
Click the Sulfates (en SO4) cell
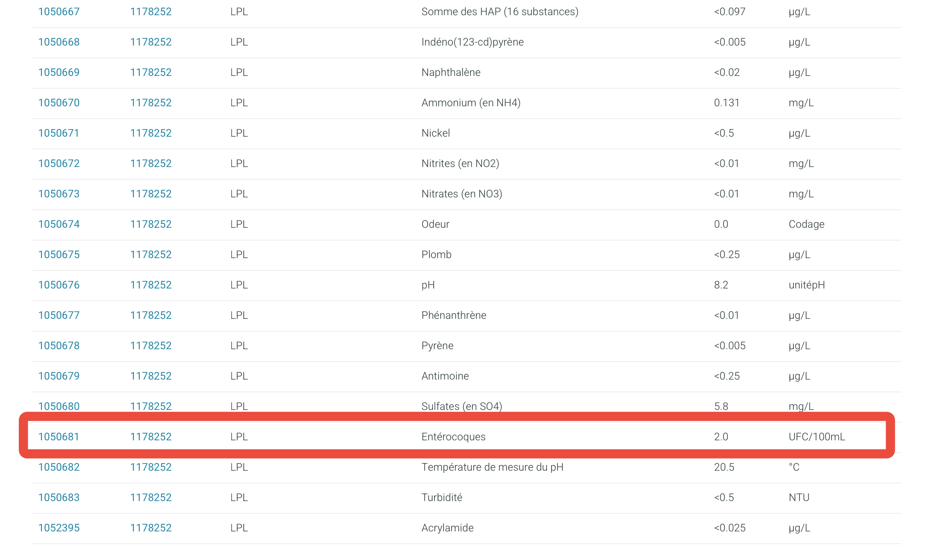[462, 406]
